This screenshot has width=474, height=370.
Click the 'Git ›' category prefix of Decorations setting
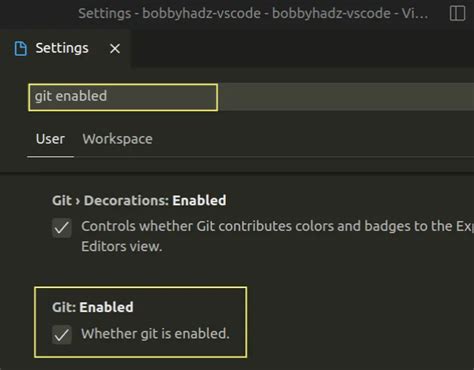coord(66,200)
